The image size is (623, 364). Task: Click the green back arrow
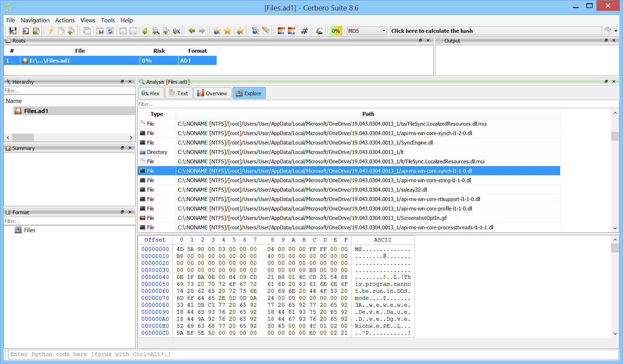coord(192,31)
